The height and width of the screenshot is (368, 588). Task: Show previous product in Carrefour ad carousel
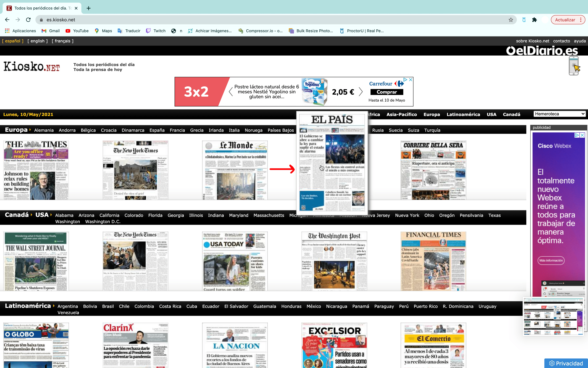pos(231,92)
